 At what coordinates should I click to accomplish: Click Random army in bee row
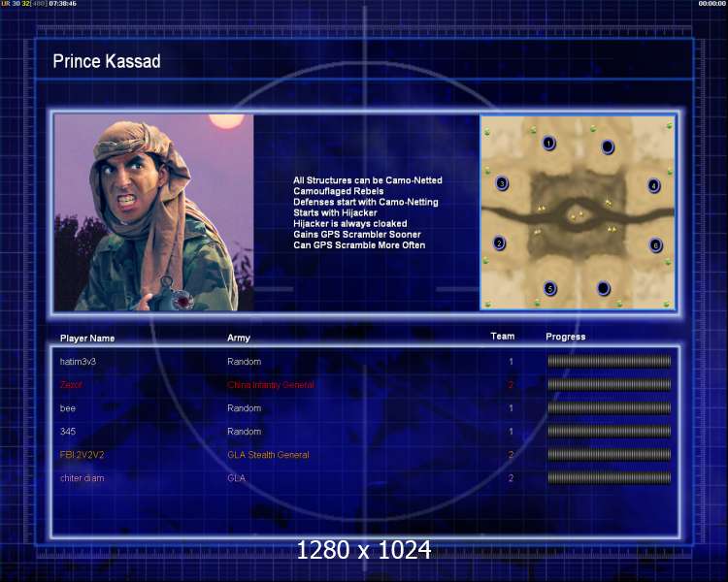(x=245, y=408)
